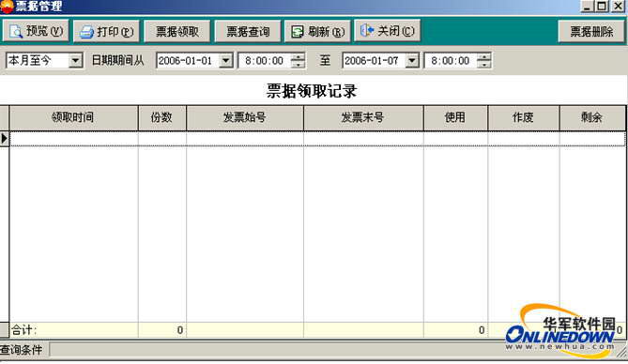Click the 关闭(C) close button
Viewport: 628px width, 364px height.
(388, 30)
